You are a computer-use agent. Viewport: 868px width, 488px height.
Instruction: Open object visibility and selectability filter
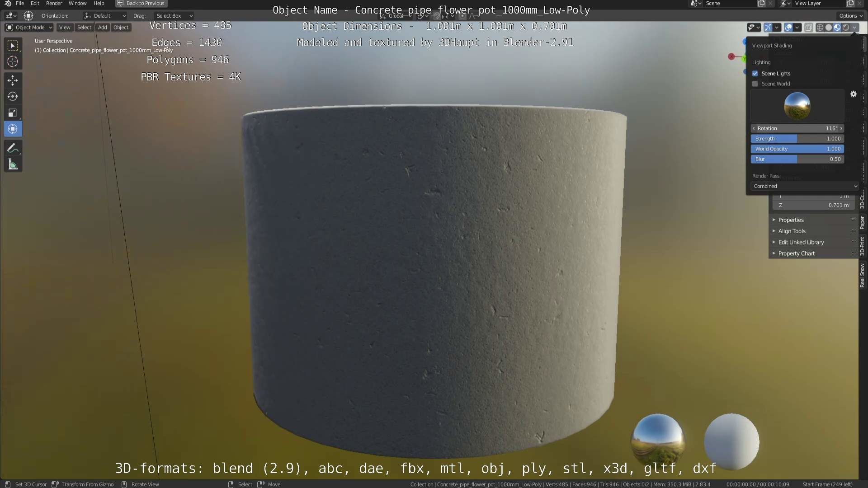[754, 28]
